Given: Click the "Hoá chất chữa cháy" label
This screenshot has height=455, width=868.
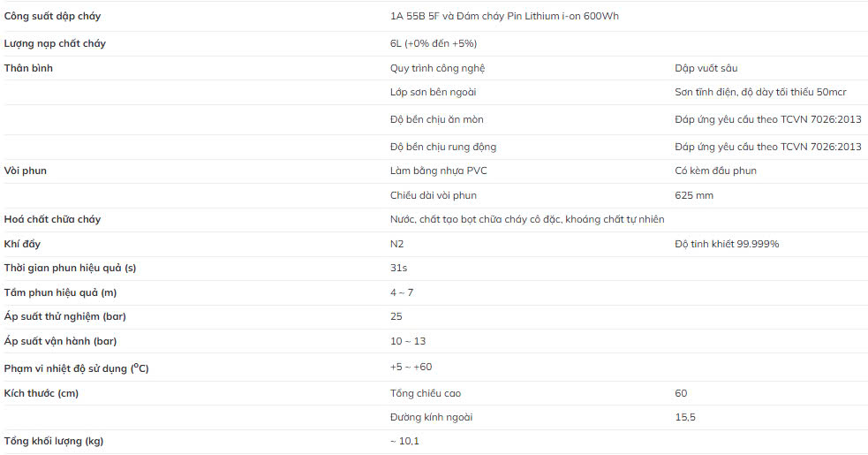Looking at the screenshot, I should point(52,219).
